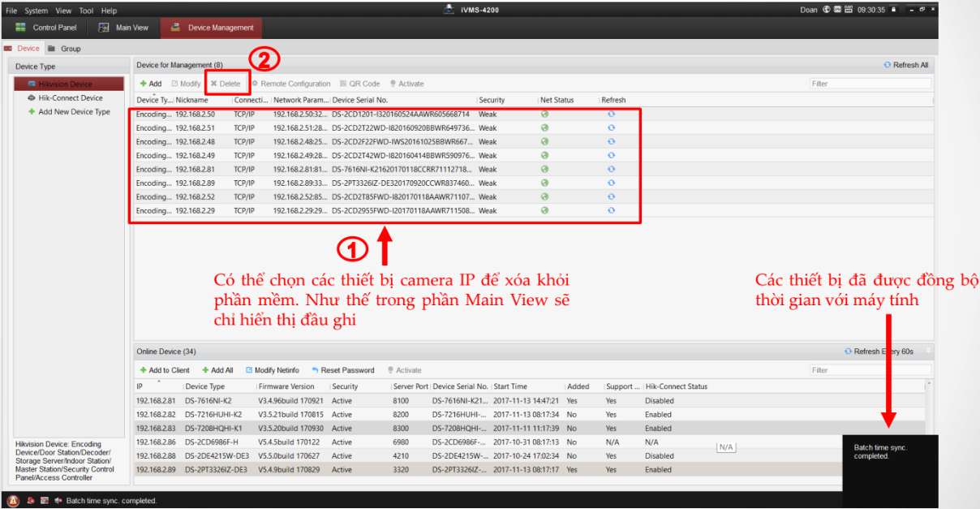Click Add to Client button
Screen dimensions: 980x509
[x=164, y=370]
